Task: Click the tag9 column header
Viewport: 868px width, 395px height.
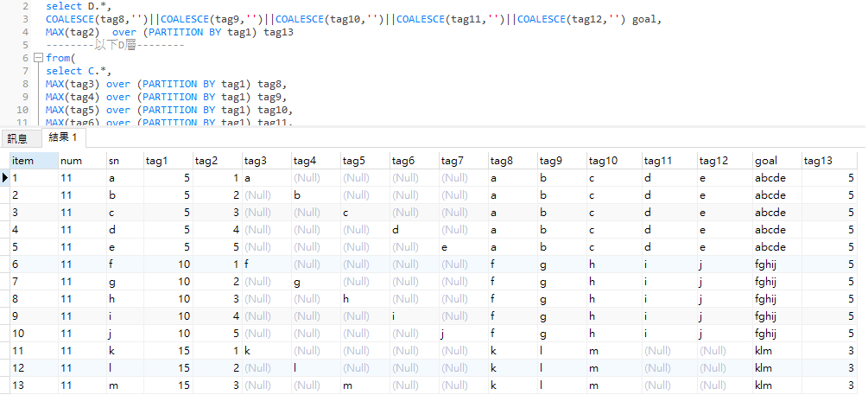Action: [562, 161]
